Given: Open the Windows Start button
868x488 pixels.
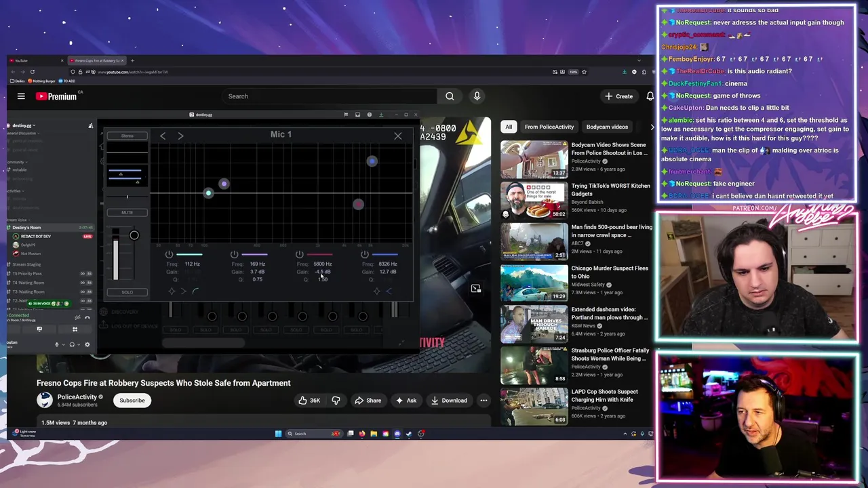Looking at the screenshot, I should [278, 434].
